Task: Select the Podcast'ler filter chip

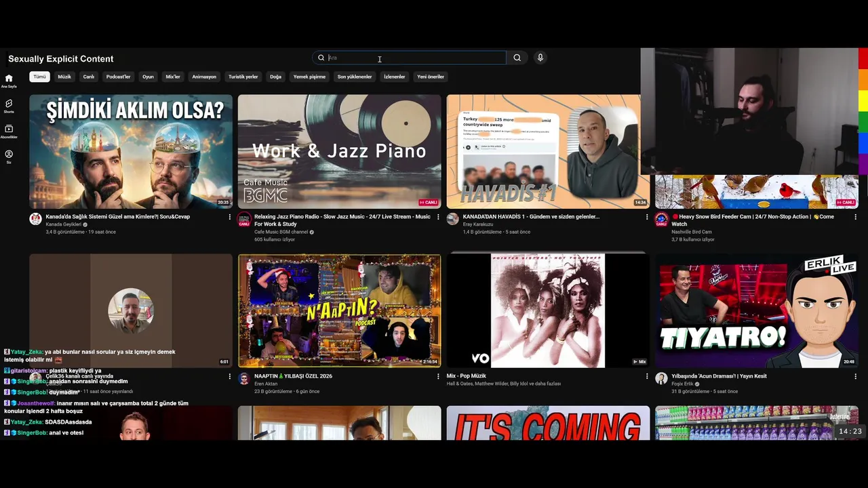Action: [118, 77]
